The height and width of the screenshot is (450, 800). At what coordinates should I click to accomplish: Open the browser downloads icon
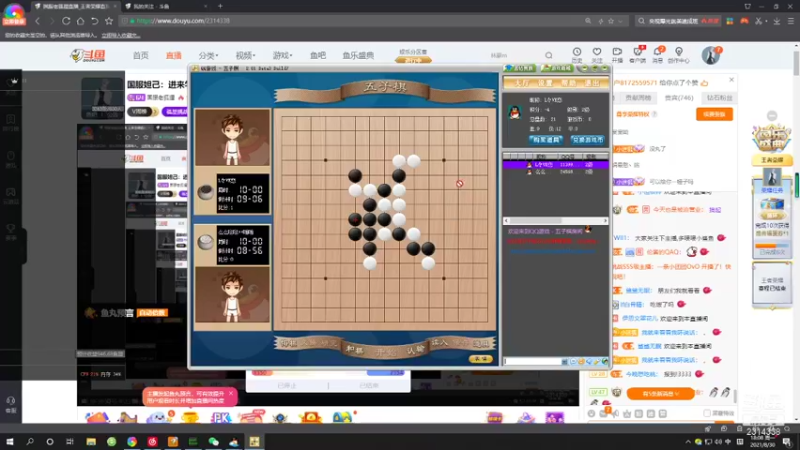[x=777, y=21]
